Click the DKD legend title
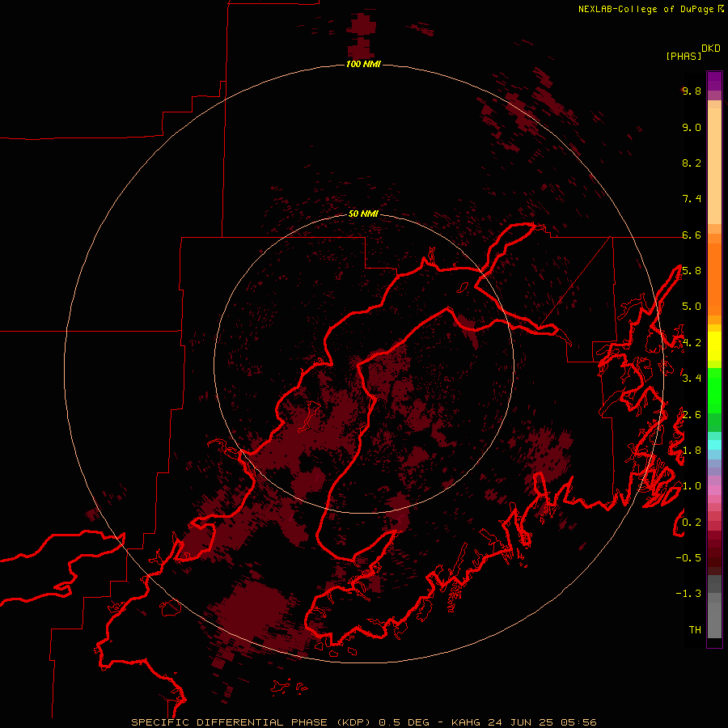 (711, 48)
